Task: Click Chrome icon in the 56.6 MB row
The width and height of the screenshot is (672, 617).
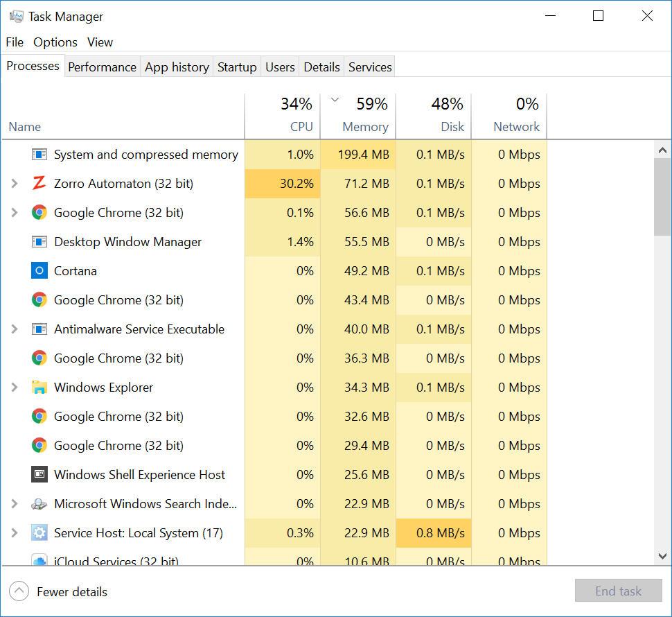Action: click(39, 213)
